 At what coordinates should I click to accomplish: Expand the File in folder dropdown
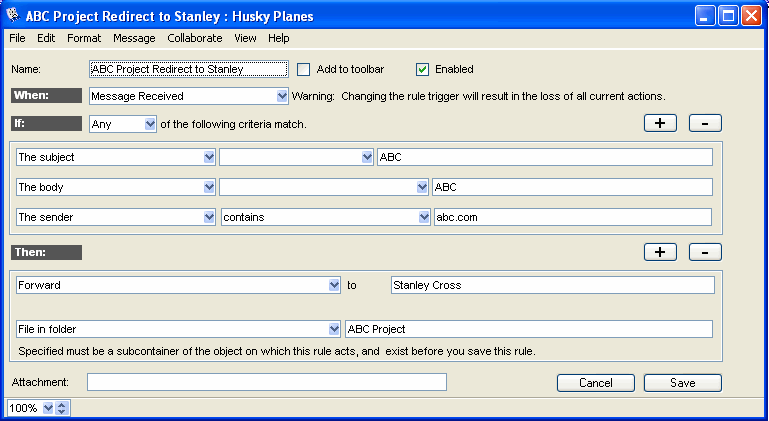pos(334,329)
